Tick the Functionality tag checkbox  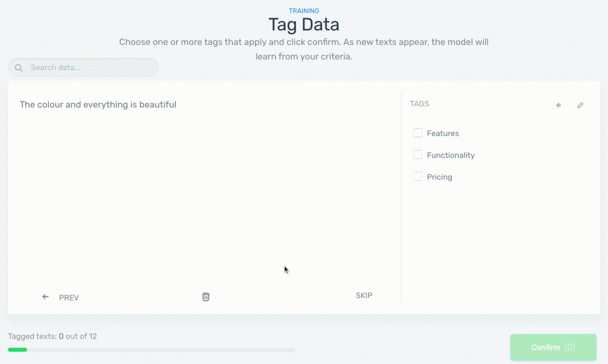pyautogui.click(x=418, y=155)
